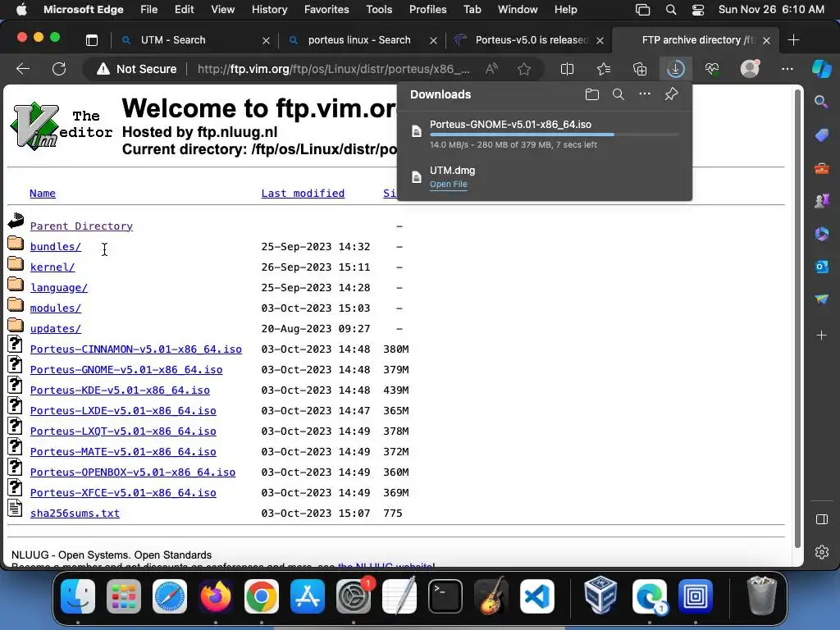This screenshot has width=840, height=630.
Task: Open the File menu
Action: pos(149,10)
